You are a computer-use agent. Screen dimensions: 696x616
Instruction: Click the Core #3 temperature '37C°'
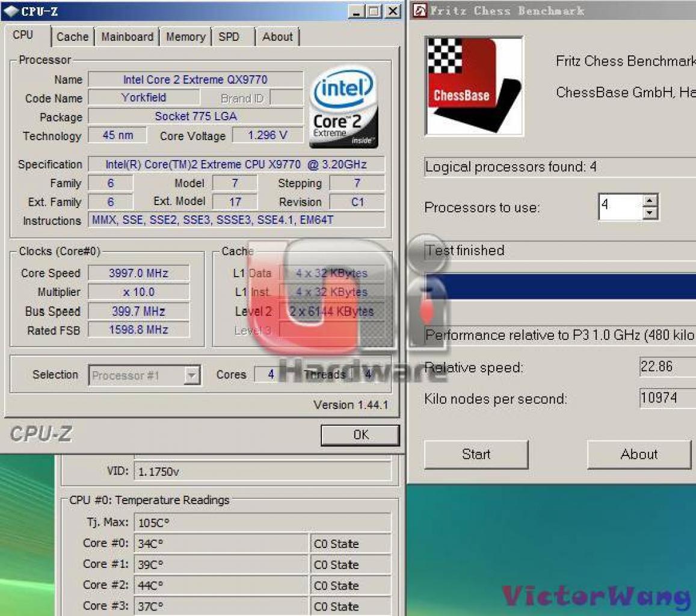point(221,606)
